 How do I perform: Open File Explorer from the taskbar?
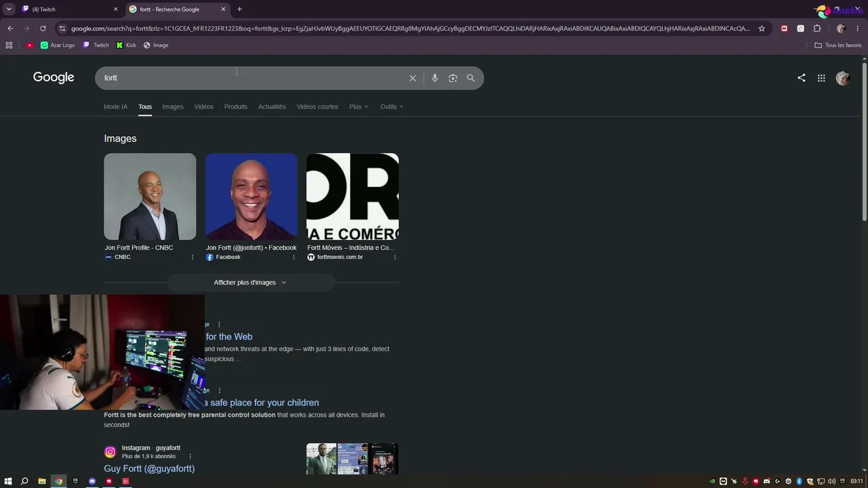41,481
